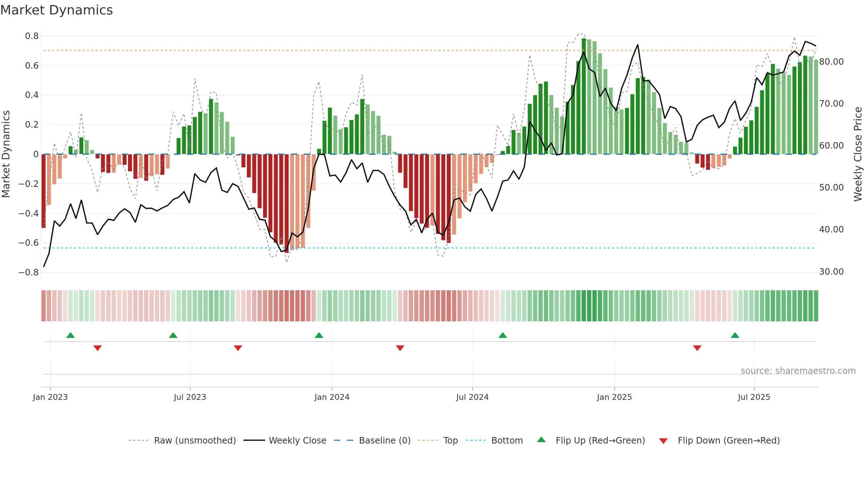Click the Jul 2025 x-axis label

(754, 397)
